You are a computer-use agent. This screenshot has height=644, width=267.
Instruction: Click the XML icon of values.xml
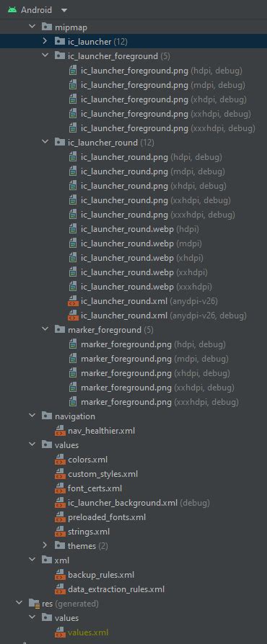pyautogui.click(x=60, y=632)
